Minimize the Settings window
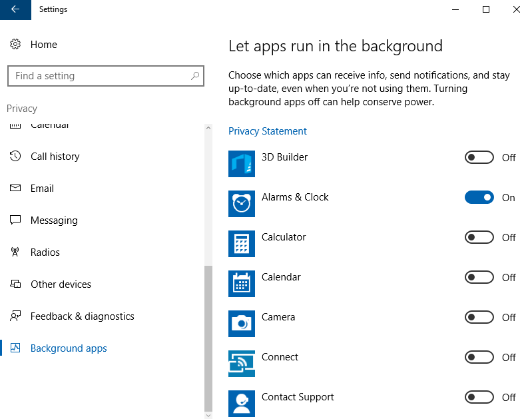The image size is (532, 419). coord(455,9)
